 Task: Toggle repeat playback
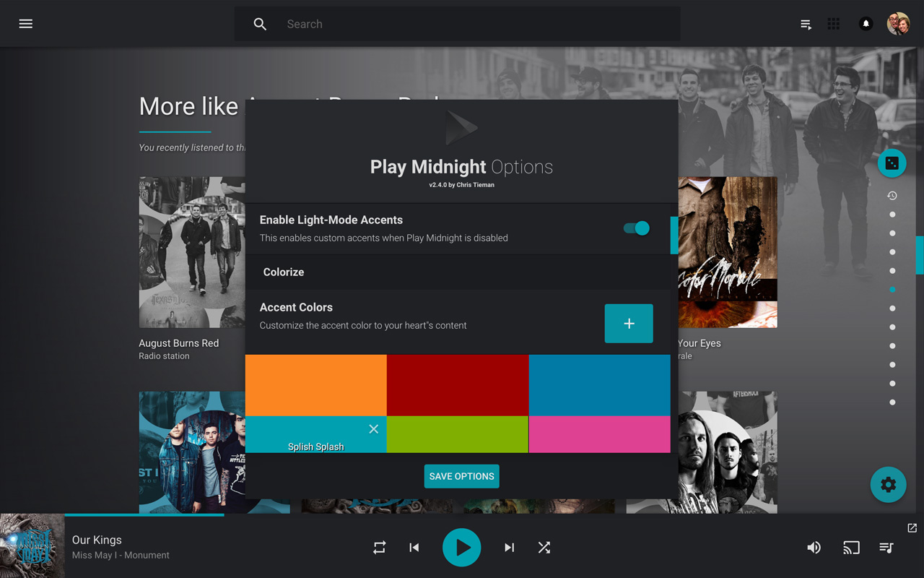(x=380, y=548)
